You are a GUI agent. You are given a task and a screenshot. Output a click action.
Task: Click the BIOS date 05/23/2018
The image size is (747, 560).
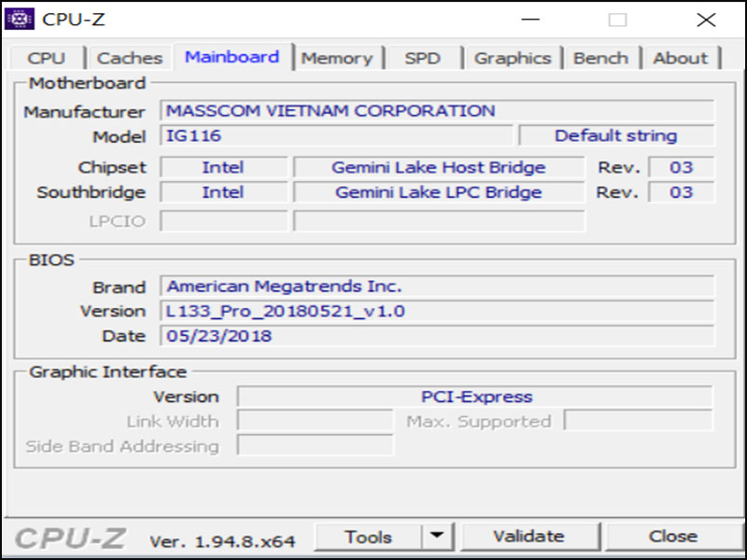tap(437, 336)
